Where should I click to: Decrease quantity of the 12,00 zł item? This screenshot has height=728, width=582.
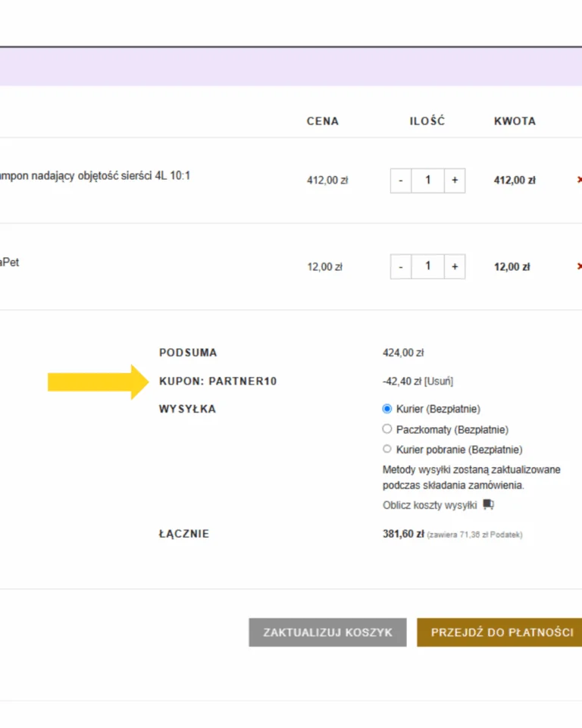pos(401,266)
